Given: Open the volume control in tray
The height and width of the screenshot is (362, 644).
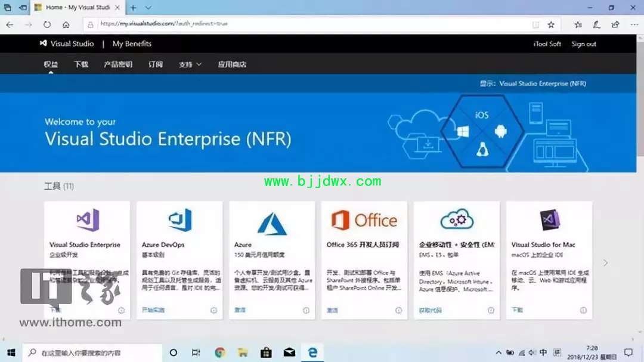Looking at the screenshot, I should point(532,352).
